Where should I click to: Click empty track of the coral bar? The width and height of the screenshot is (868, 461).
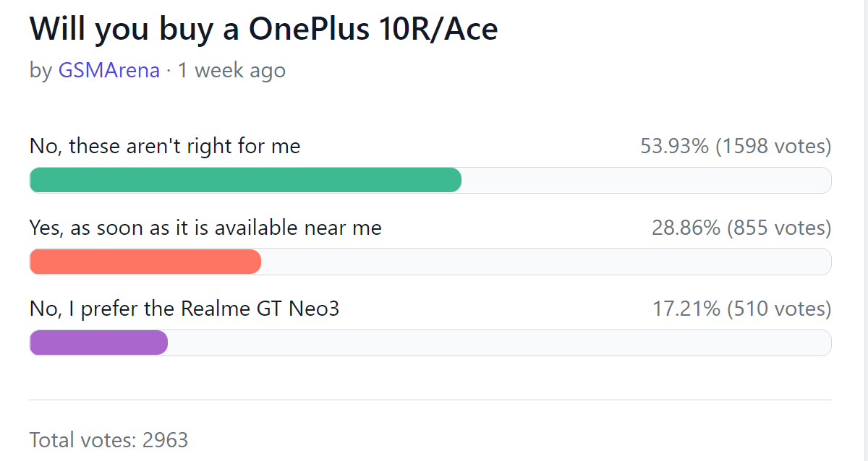(546, 262)
